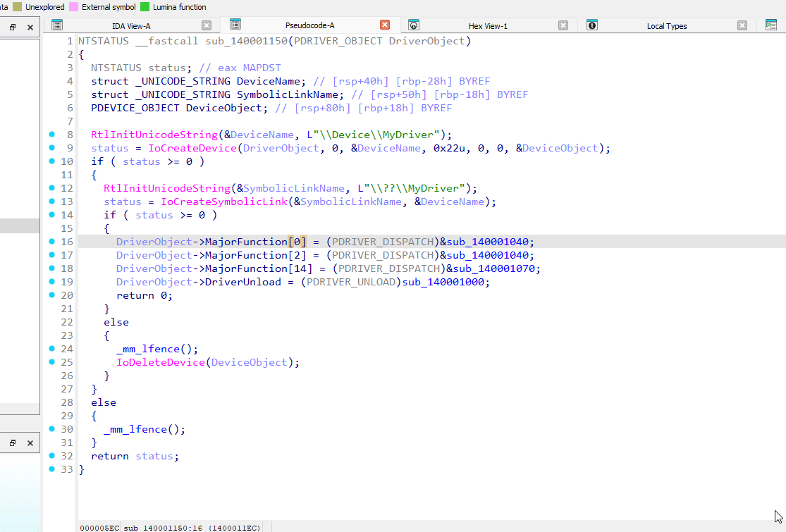
Task: Float the lower left side panel
Action: pos(13,443)
